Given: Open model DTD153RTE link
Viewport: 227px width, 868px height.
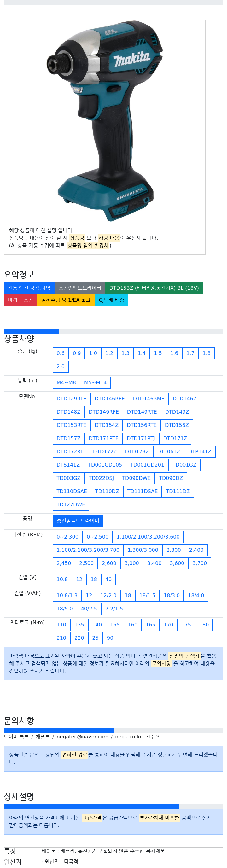Looking at the screenshot, I should [71, 425].
